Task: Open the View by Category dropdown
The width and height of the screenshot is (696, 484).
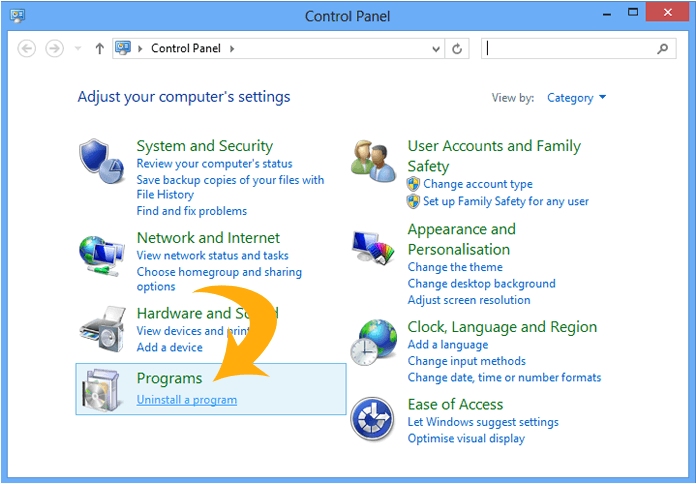Action: (576, 98)
